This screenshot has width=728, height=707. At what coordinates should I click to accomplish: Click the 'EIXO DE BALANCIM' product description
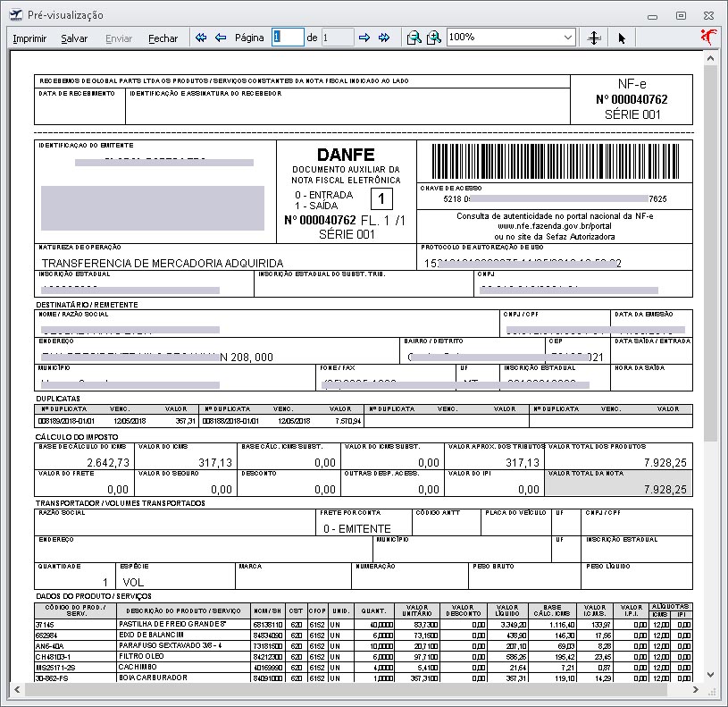(151, 635)
